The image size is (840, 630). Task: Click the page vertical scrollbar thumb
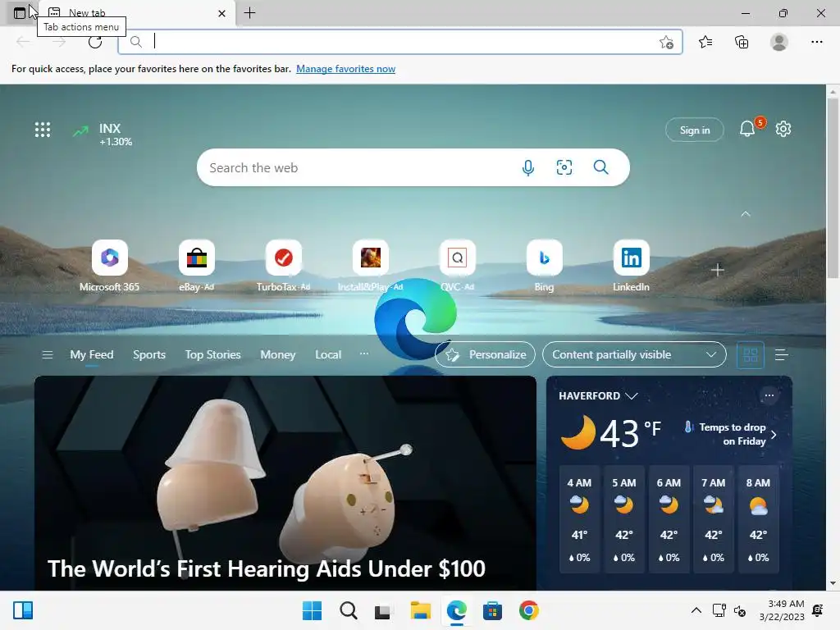(833, 188)
